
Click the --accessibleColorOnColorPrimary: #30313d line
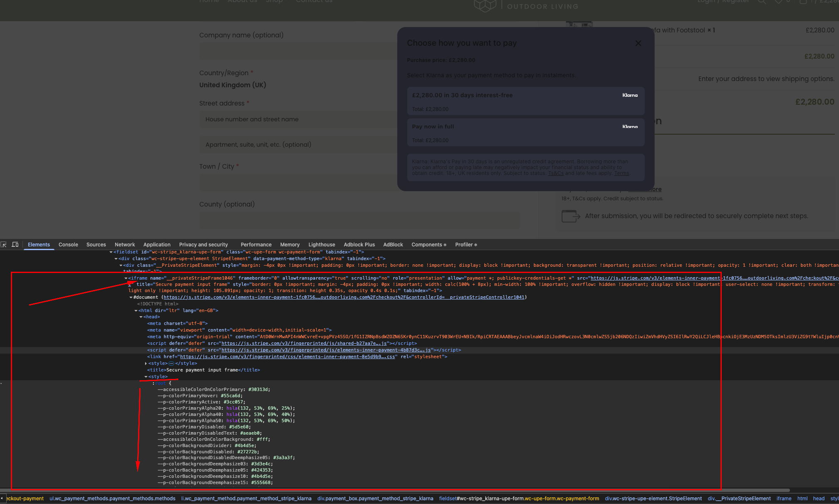click(214, 390)
